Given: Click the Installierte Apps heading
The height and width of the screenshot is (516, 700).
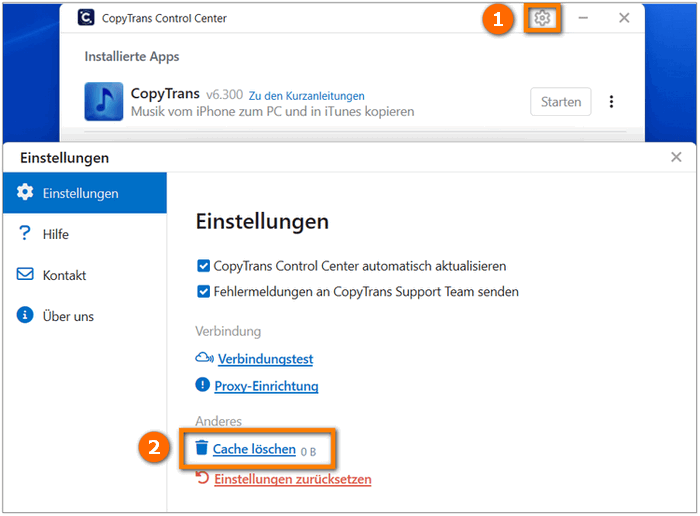Looking at the screenshot, I should pos(132,57).
